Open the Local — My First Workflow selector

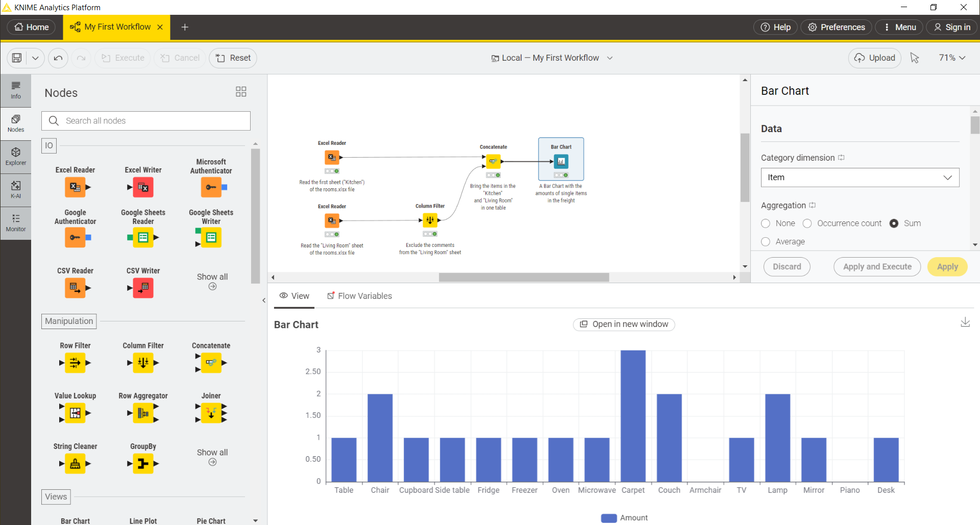(552, 58)
